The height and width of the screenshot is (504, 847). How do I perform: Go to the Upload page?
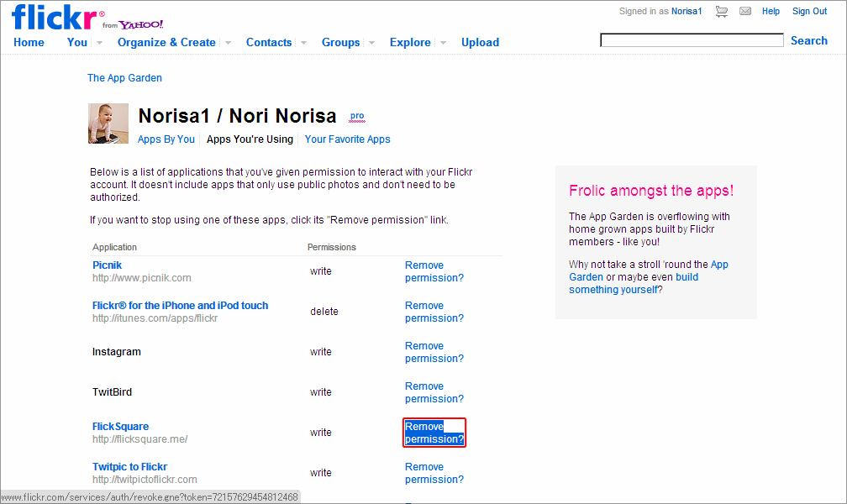[x=480, y=42]
